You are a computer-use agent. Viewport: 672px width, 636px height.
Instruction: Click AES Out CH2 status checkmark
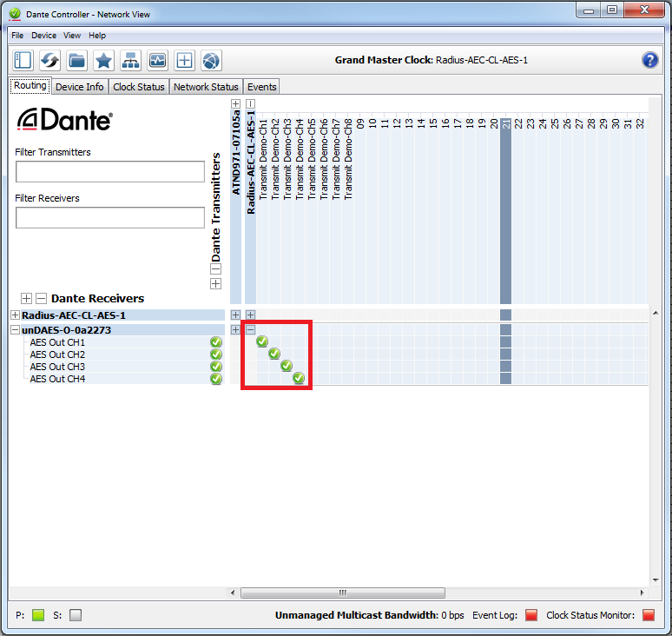tap(216, 354)
